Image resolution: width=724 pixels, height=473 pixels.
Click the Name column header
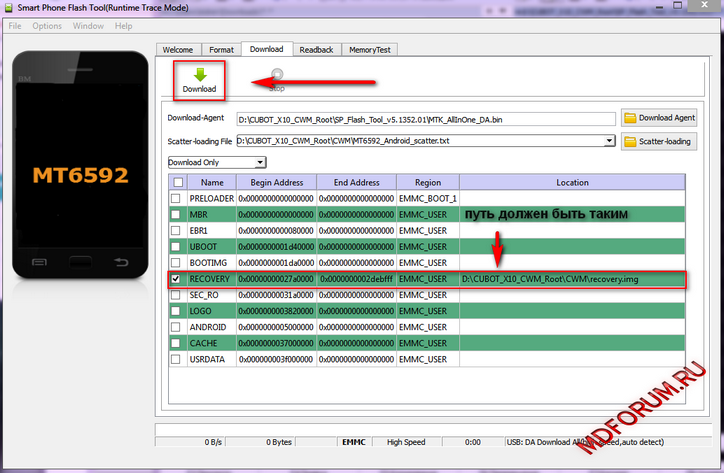(x=212, y=182)
